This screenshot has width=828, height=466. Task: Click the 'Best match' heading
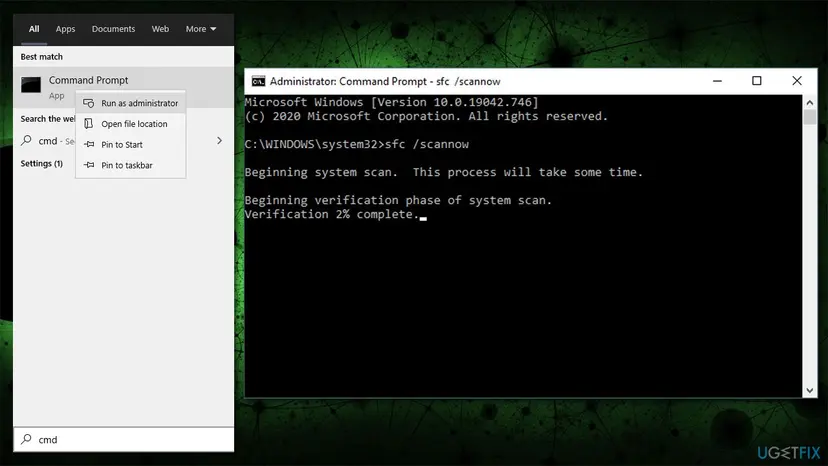(42, 57)
